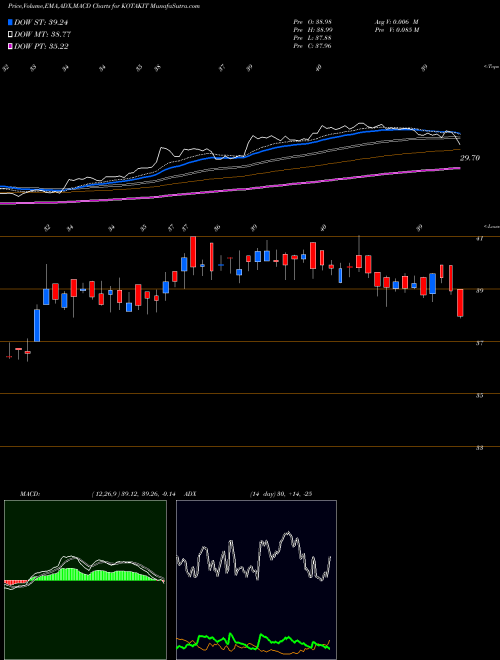500x660 pixels.
Task: Click the MACD '(12,26,9) 39.12, 39.26, -0.14' values
Action: 136,494
